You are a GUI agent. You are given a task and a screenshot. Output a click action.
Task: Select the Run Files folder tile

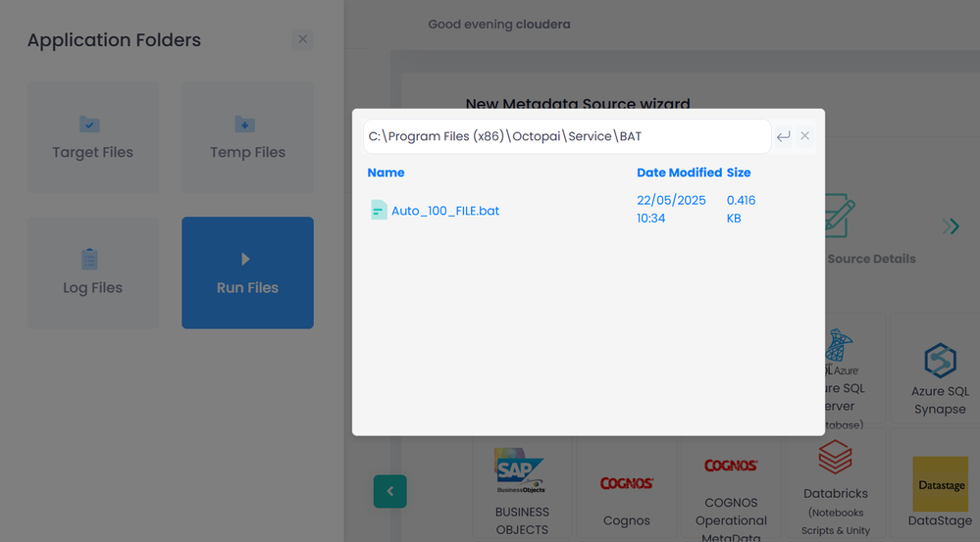point(247,272)
